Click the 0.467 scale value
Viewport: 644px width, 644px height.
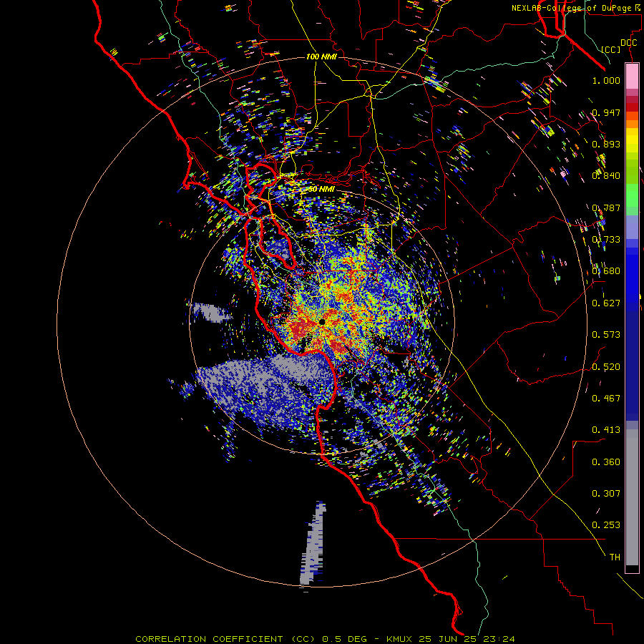click(x=606, y=399)
